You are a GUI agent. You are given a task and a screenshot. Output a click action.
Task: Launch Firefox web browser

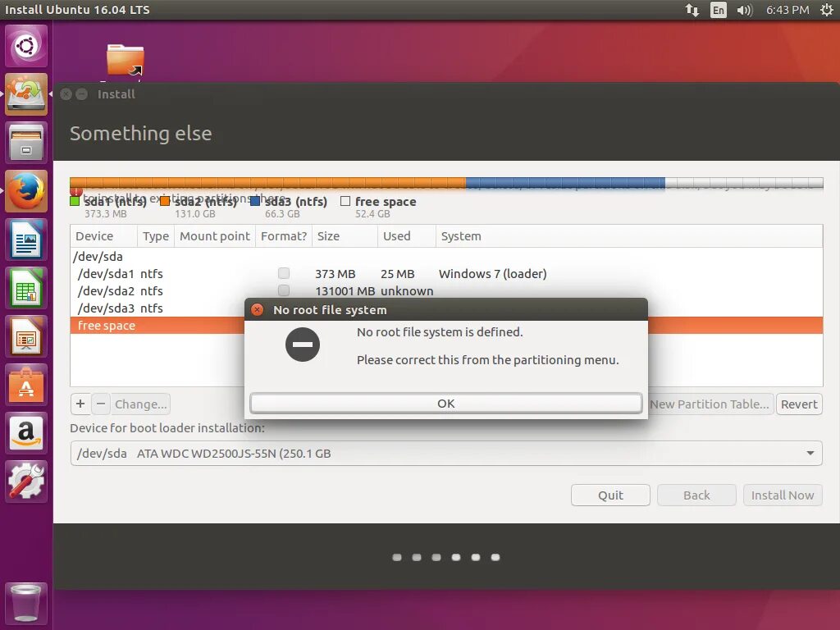pos(26,191)
